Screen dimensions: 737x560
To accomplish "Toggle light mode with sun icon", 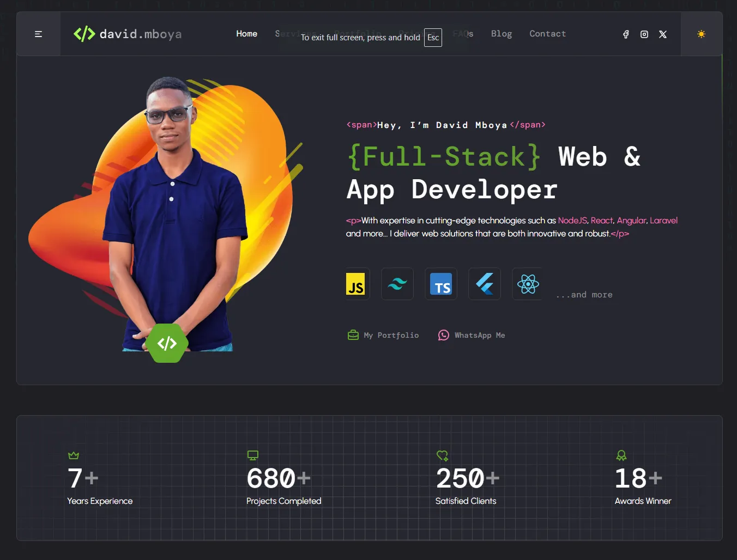I will click(x=701, y=34).
